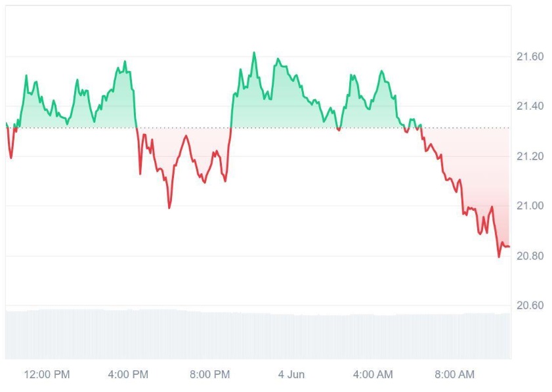Select the 8:00 AM time axis label
The height and width of the screenshot is (392, 552).
pyautogui.click(x=454, y=375)
